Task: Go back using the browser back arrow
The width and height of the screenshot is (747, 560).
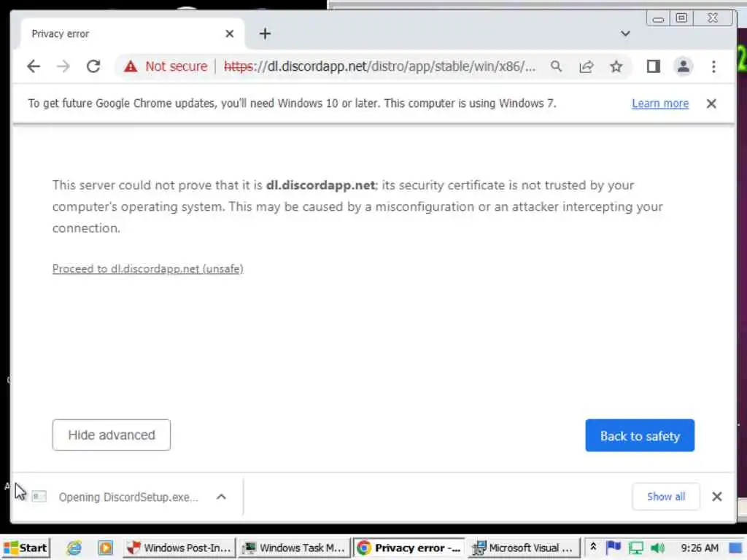Action: point(34,66)
